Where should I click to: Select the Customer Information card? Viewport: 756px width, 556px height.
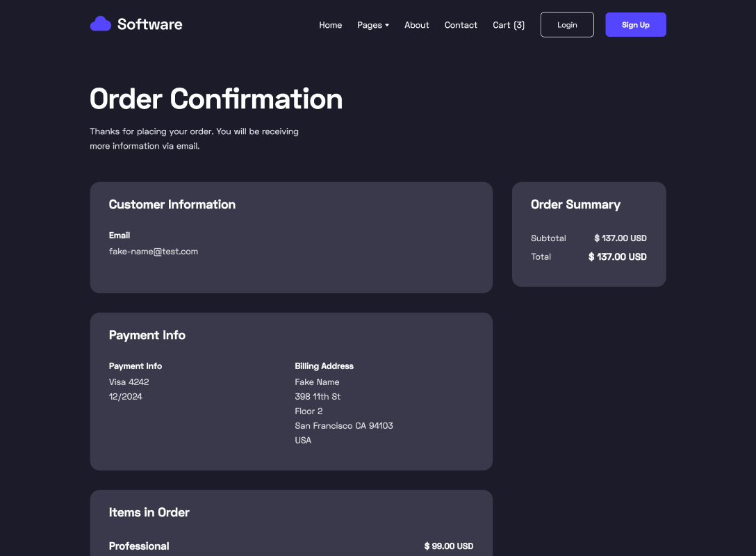[x=291, y=236]
